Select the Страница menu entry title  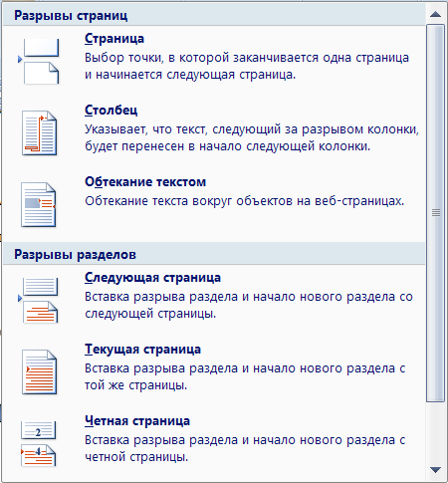click(114, 39)
